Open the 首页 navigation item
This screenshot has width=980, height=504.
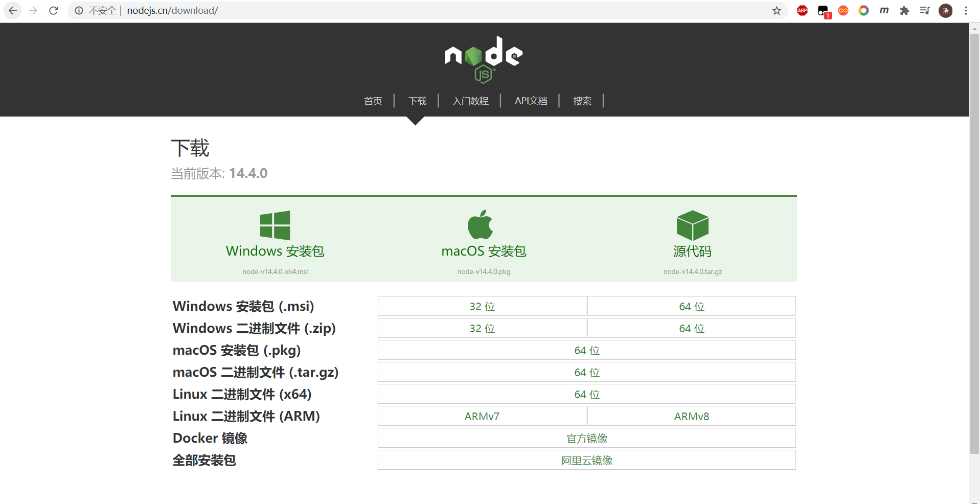click(373, 101)
